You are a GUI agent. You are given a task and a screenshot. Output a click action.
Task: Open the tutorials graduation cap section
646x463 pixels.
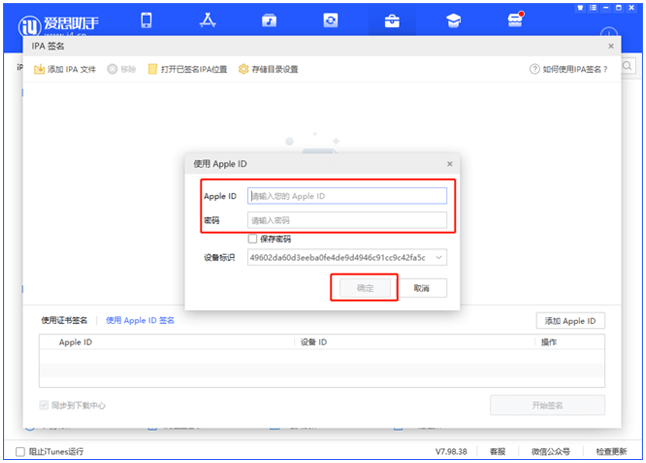pyautogui.click(x=453, y=20)
